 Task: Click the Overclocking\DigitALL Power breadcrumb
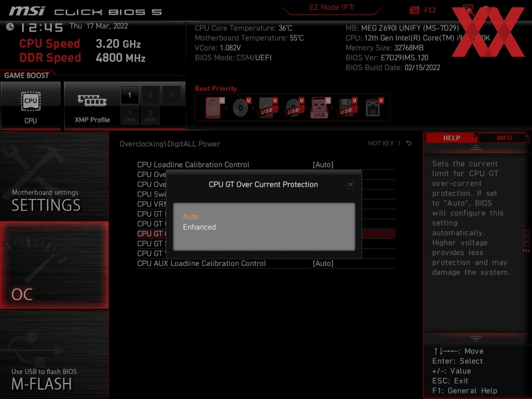(170, 144)
